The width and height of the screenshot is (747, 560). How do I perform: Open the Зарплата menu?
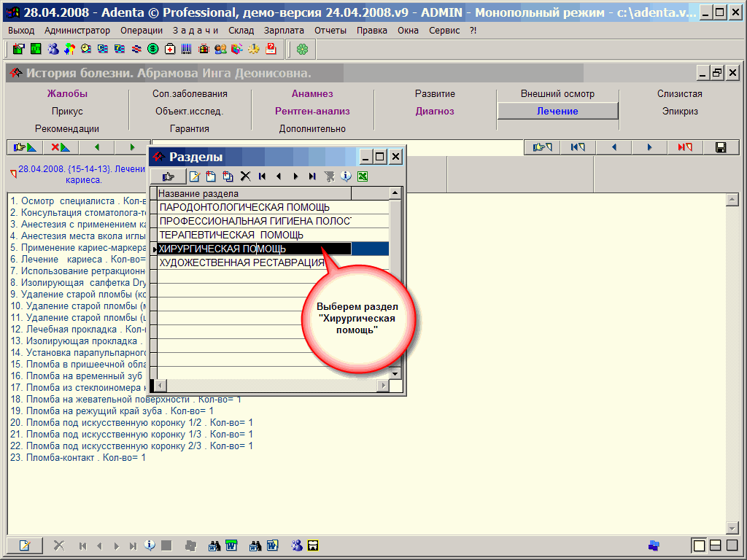pos(285,31)
